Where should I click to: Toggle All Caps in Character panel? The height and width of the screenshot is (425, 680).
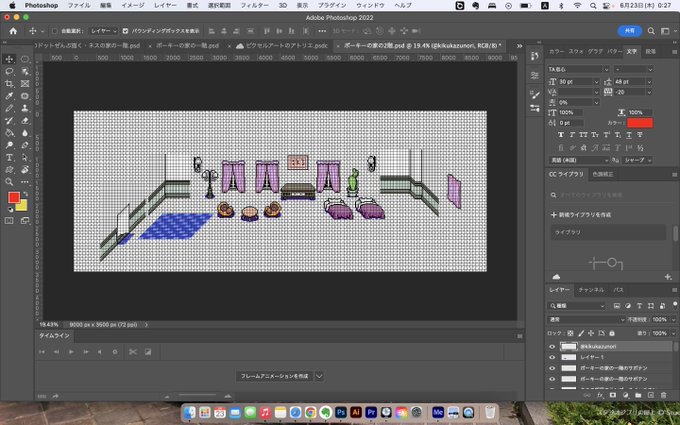(583, 135)
